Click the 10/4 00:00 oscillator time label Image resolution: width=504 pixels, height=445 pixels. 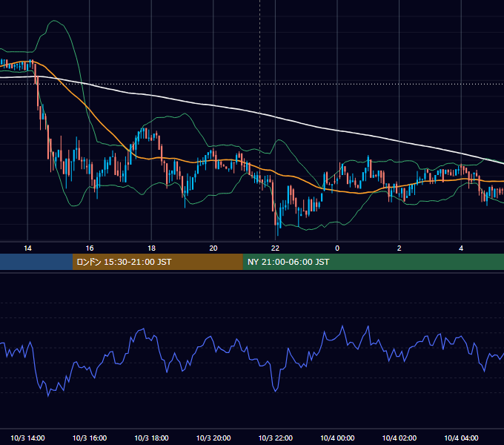(x=337, y=438)
